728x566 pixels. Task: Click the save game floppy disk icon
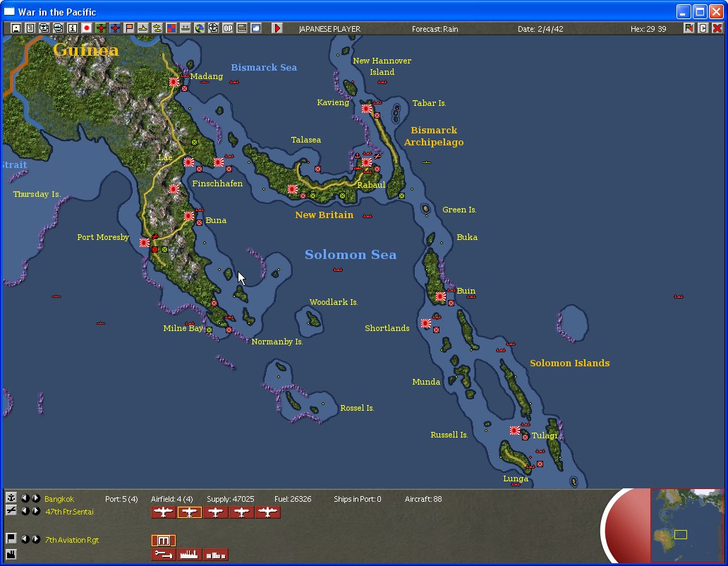pos(16,28)
